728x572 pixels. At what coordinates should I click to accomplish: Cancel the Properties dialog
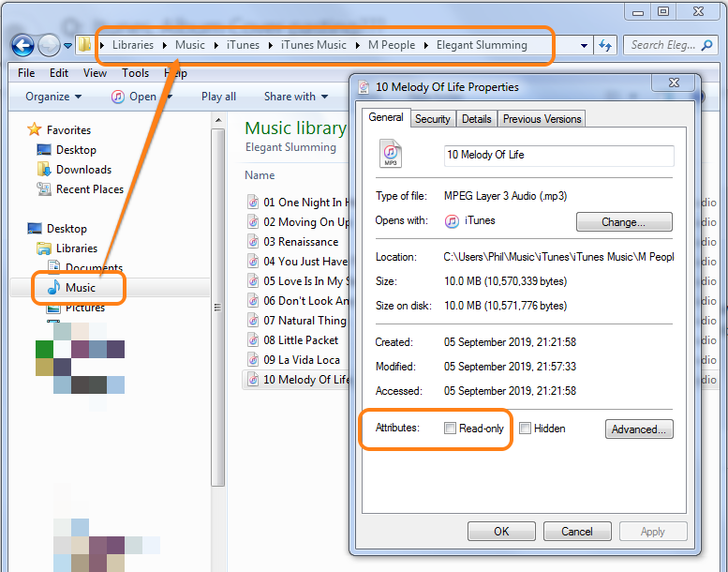(x=577, y=531)
